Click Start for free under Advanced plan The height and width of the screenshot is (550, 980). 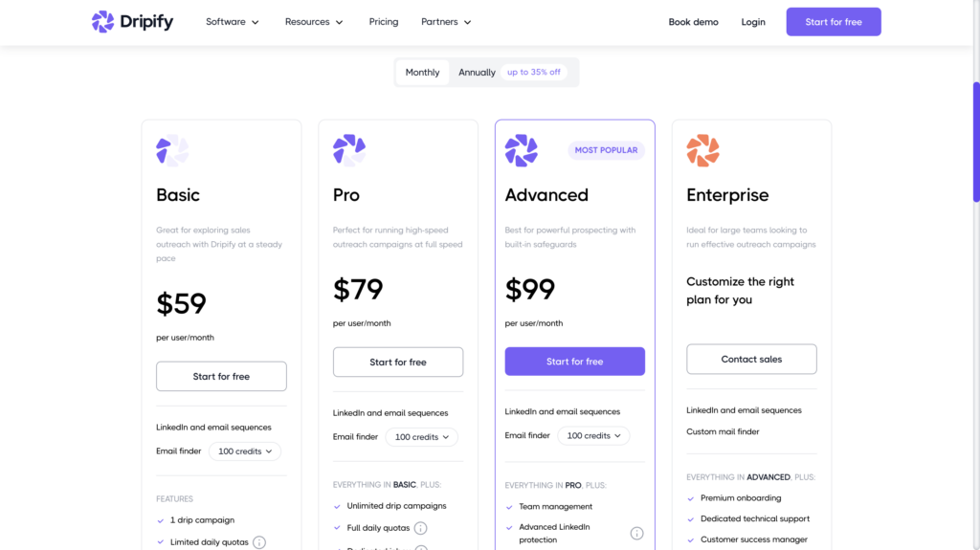(574, 362)
